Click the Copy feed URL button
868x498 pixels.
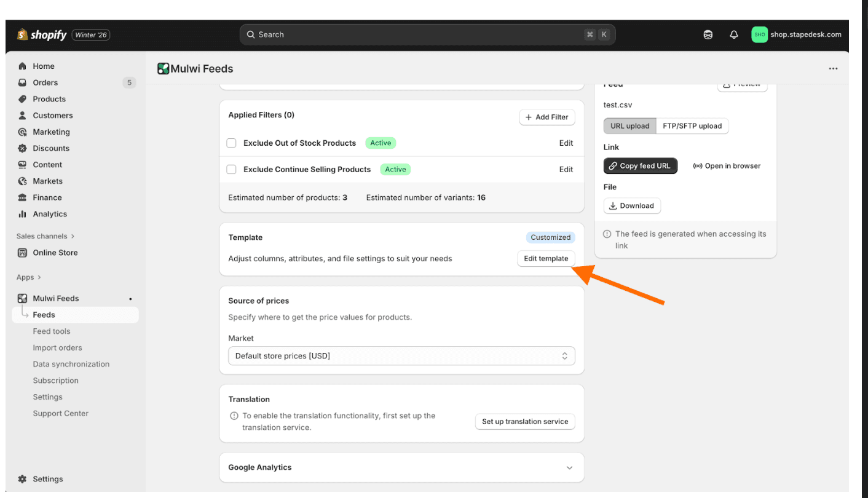point(640,166)
